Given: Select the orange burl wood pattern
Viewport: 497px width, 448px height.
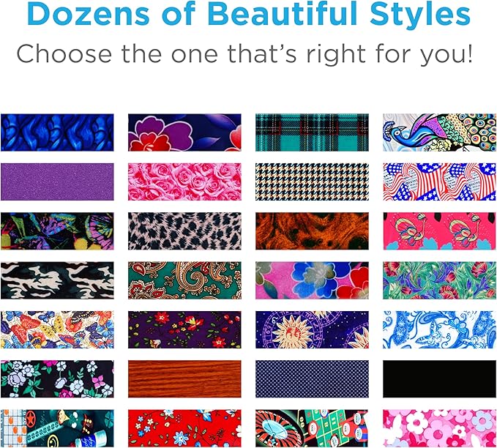Looking at the screenshot, I should pos(313,231).
